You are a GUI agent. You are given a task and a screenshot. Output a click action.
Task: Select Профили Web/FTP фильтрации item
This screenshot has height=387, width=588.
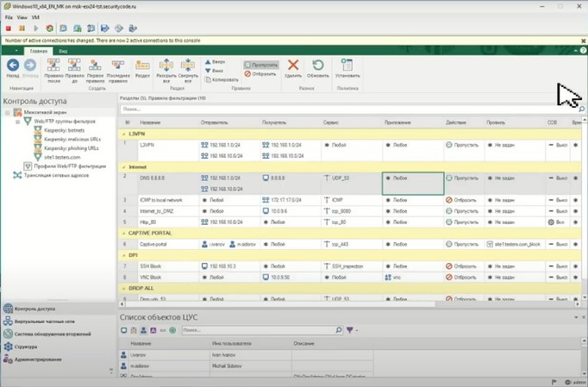(70, 166)
